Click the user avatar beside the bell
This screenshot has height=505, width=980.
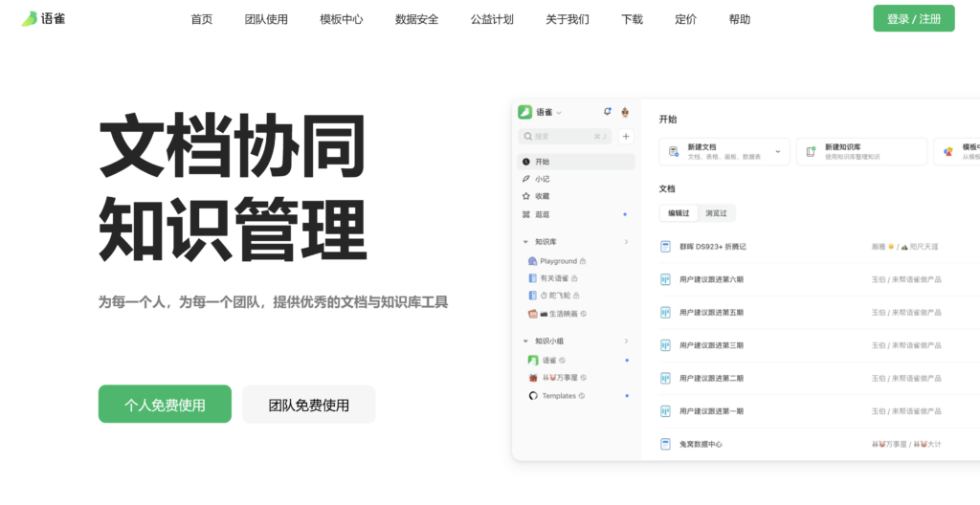tap(625, 113)
